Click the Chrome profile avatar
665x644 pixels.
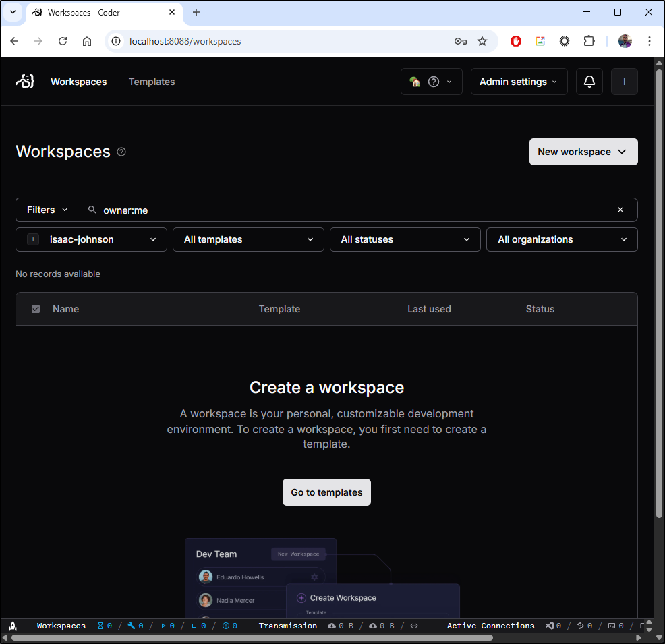pyautogui.click(x=625, y=41)
